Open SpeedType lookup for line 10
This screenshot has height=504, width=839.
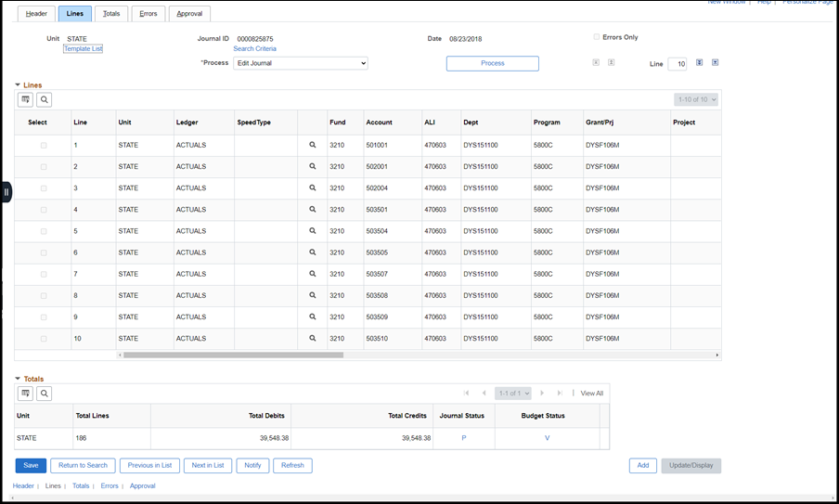click(x=313, y=338)
